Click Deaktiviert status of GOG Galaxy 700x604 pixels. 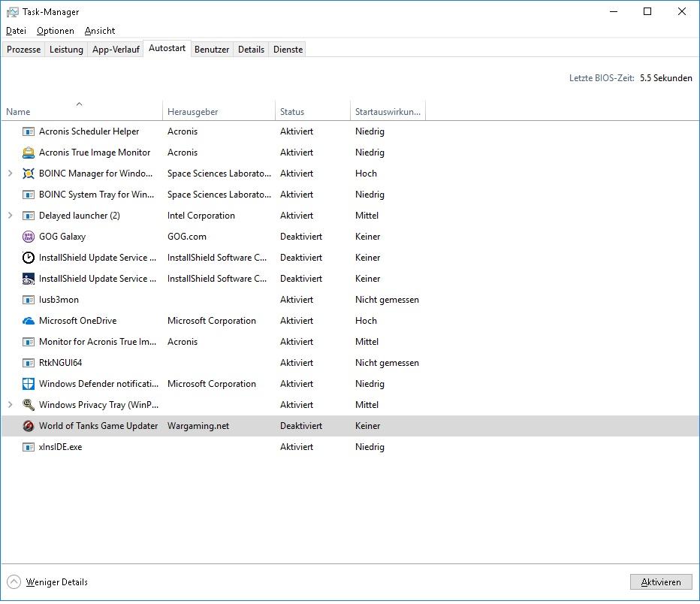pyautogui.click(x=301, y=237)
